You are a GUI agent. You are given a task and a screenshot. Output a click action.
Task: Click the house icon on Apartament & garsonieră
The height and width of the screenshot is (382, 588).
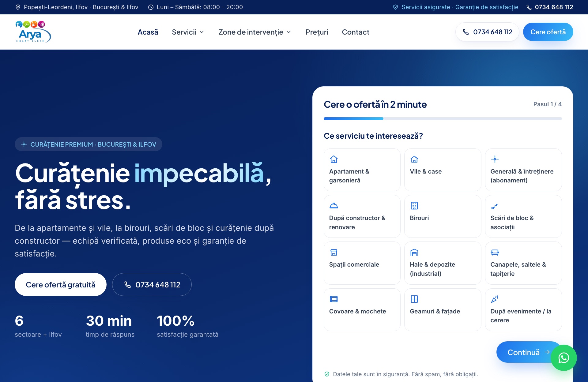[x=334, y=159]
